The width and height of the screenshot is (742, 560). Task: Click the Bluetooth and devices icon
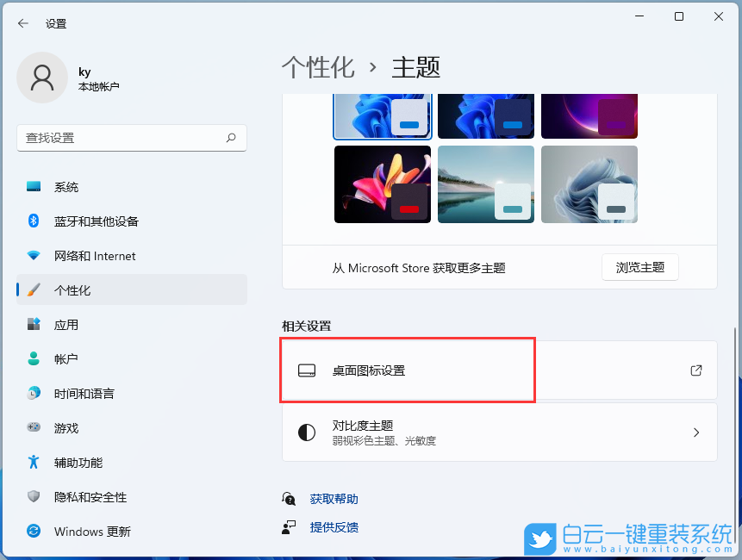(34, 221)
